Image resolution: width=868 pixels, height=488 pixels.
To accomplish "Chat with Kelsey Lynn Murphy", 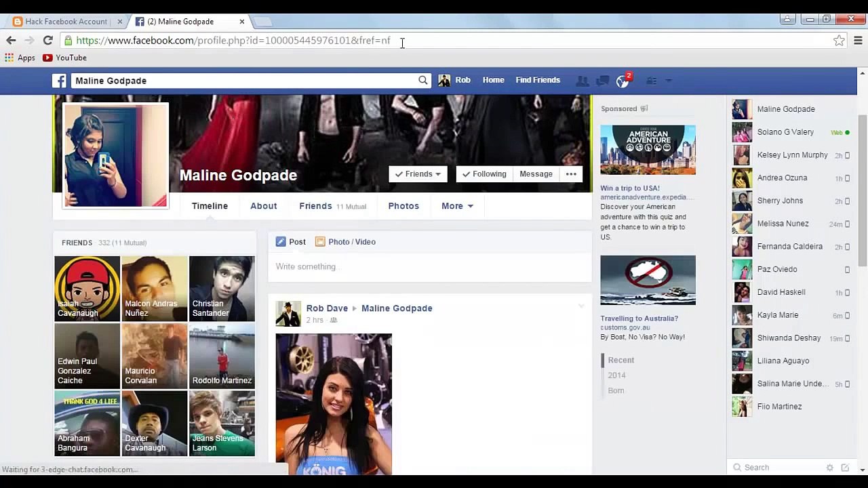I will point(791,155).
